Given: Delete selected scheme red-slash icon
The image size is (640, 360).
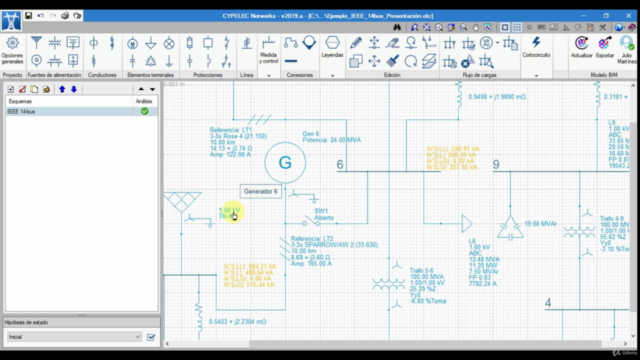Looking at the screenshot, I should (x=22, y=89).
